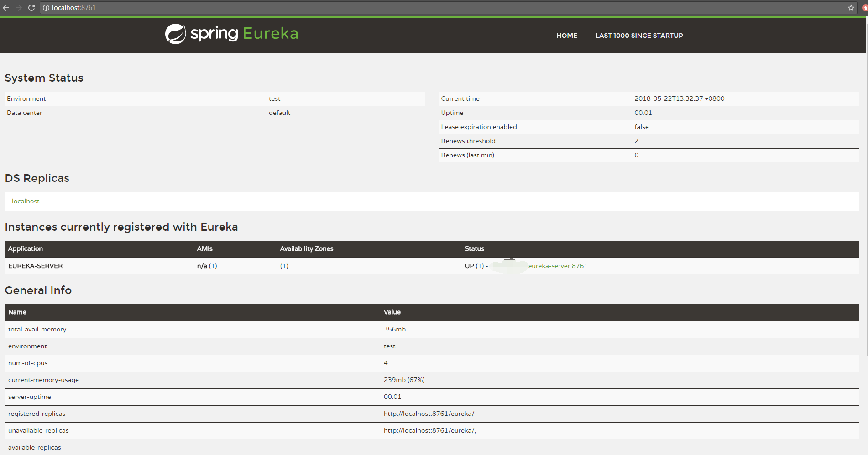Image resolution: width=868 pixels, height=455 pixels.
Task: Click the registered-replicas row name
Action: [37, 414]
